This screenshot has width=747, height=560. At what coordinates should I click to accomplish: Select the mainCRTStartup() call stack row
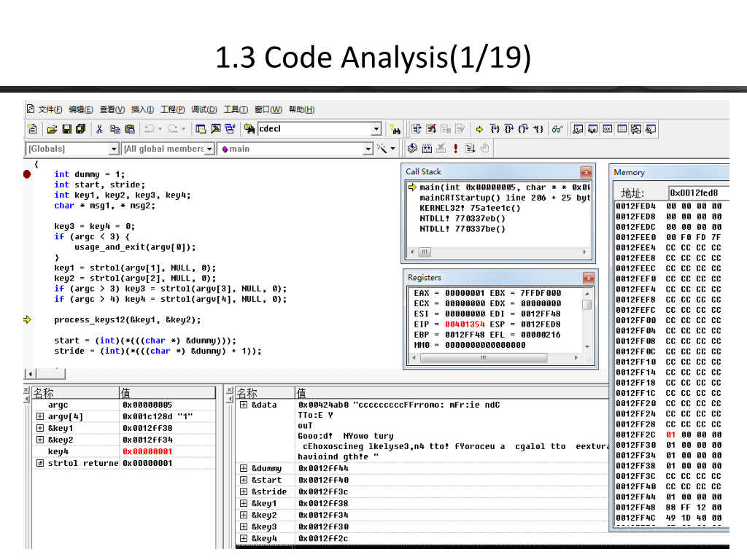click(499, 198)
